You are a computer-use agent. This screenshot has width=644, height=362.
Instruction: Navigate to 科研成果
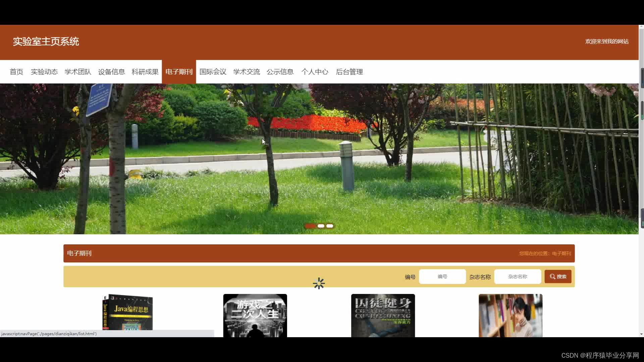145,72
